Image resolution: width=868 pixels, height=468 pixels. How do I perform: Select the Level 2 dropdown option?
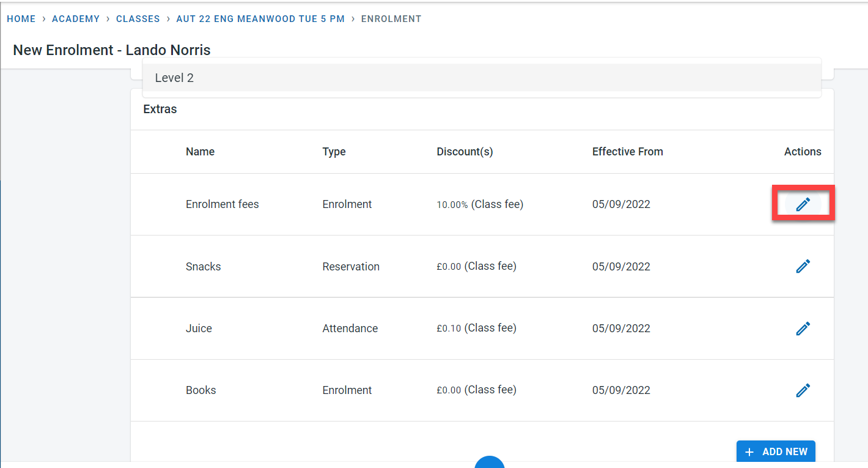tap(174, 78)
